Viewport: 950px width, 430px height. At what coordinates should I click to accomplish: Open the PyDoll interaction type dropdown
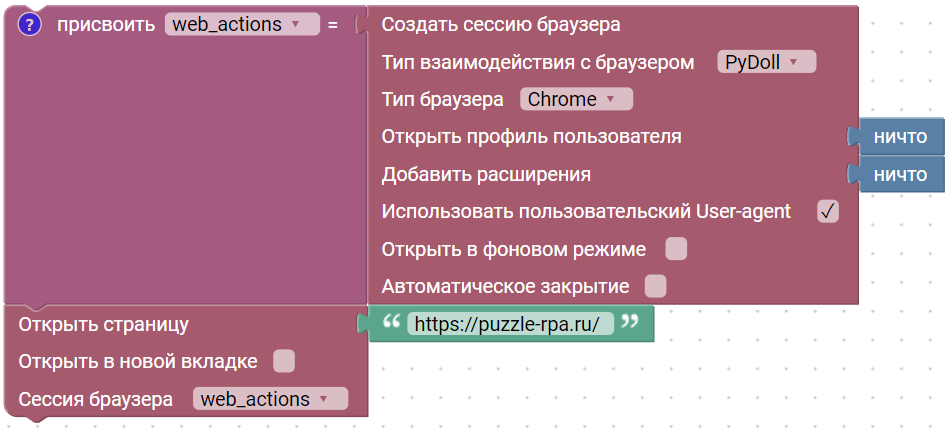pyautogui.click(x=766, y=62)
